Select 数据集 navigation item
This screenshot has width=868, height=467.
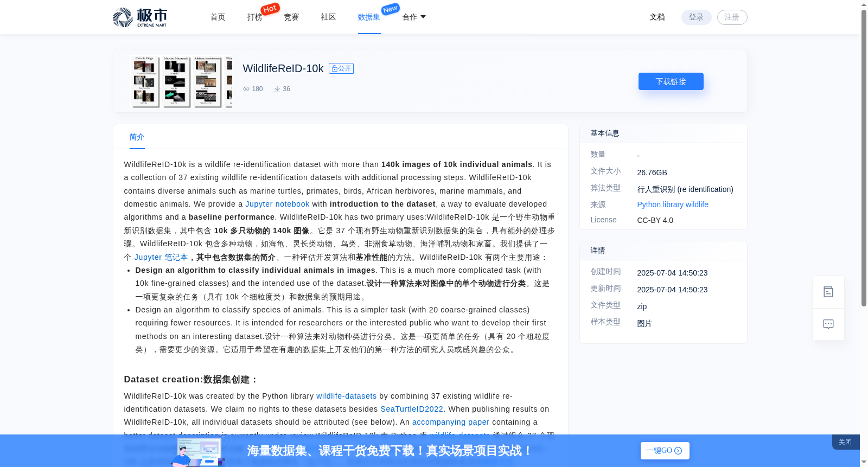(x=369, y=17)
